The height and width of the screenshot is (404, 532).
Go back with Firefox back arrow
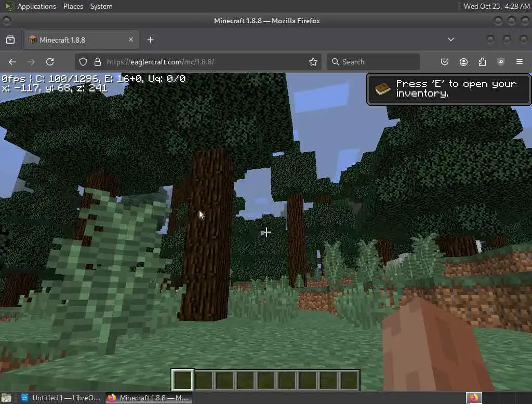[x=12, y=62]
